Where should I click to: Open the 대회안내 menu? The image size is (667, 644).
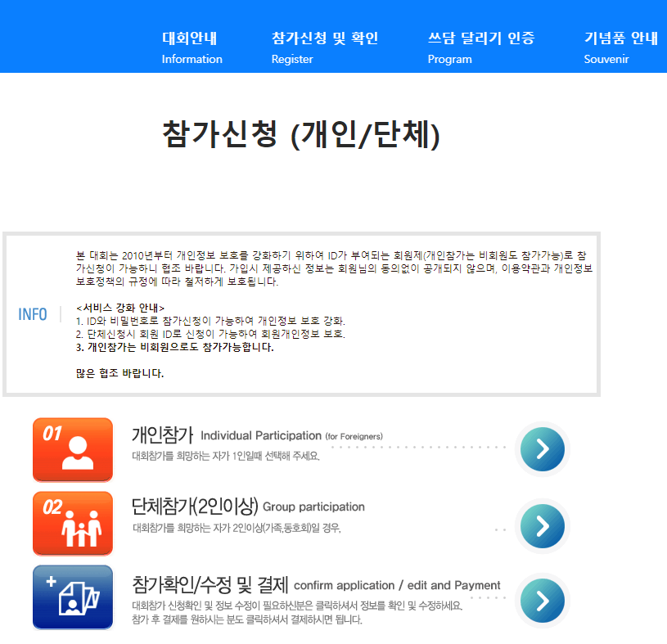point(192,37)
